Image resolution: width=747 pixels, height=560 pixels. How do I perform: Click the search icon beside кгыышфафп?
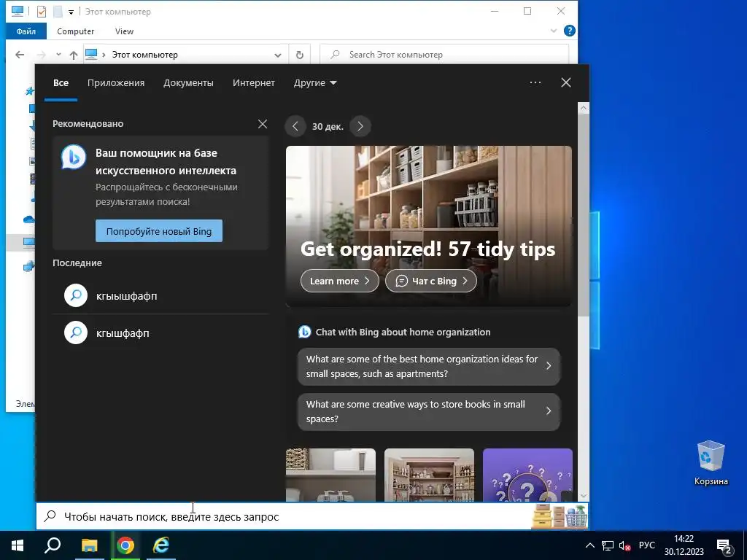(76, 296)
